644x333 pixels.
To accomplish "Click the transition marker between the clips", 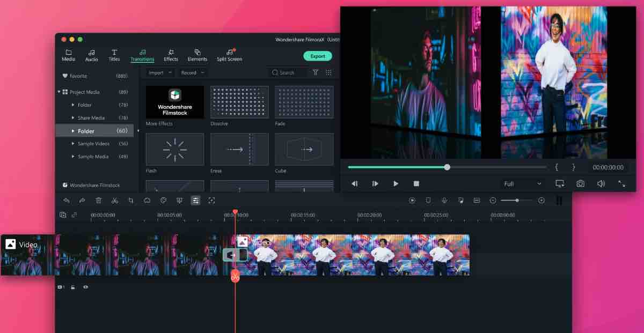I will pyautogui.click(x=235, y=255).
